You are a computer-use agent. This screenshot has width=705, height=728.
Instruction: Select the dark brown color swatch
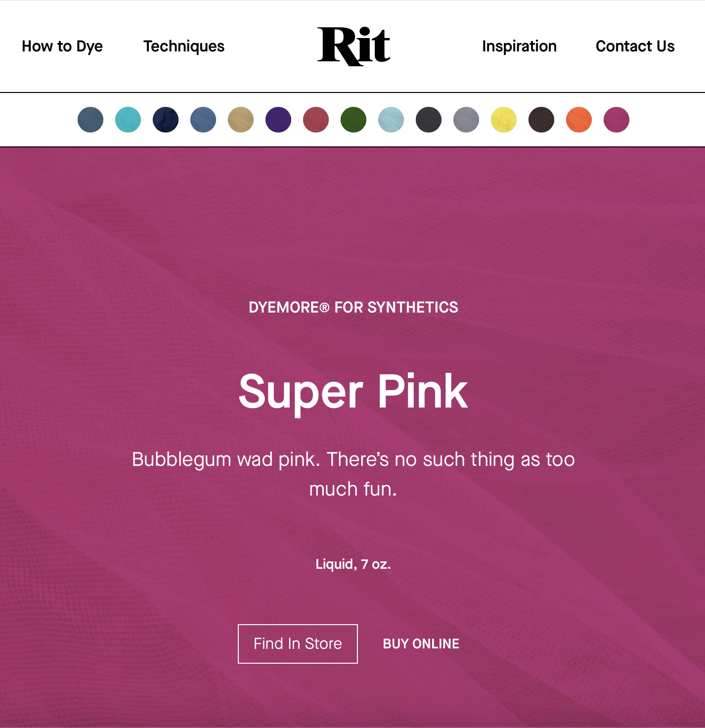[x=541, y=120]
